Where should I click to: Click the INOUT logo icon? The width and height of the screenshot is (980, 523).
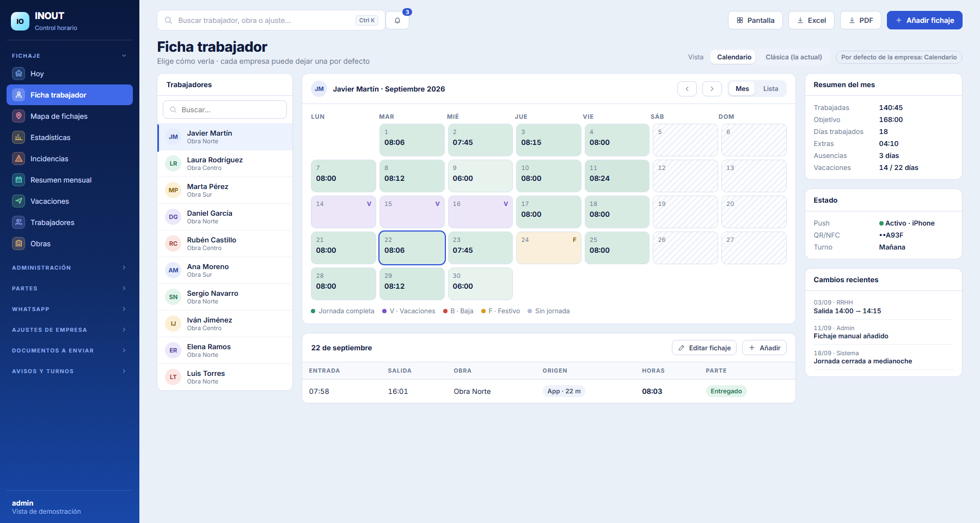pyautogui.click(x=20, y=21)
